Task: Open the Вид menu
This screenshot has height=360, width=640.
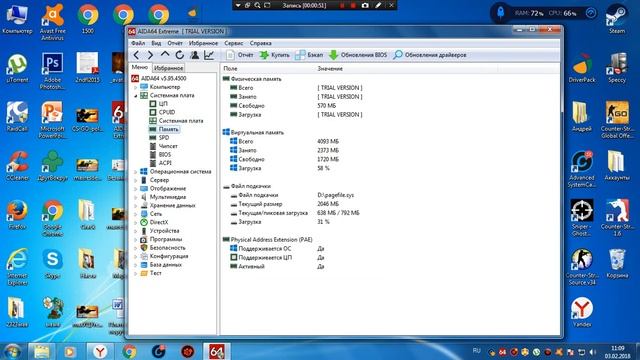Action: pos(156,43)
